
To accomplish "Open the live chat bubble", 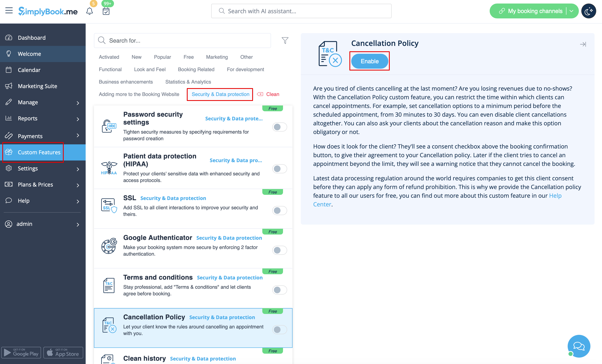I will click(579, 346).
